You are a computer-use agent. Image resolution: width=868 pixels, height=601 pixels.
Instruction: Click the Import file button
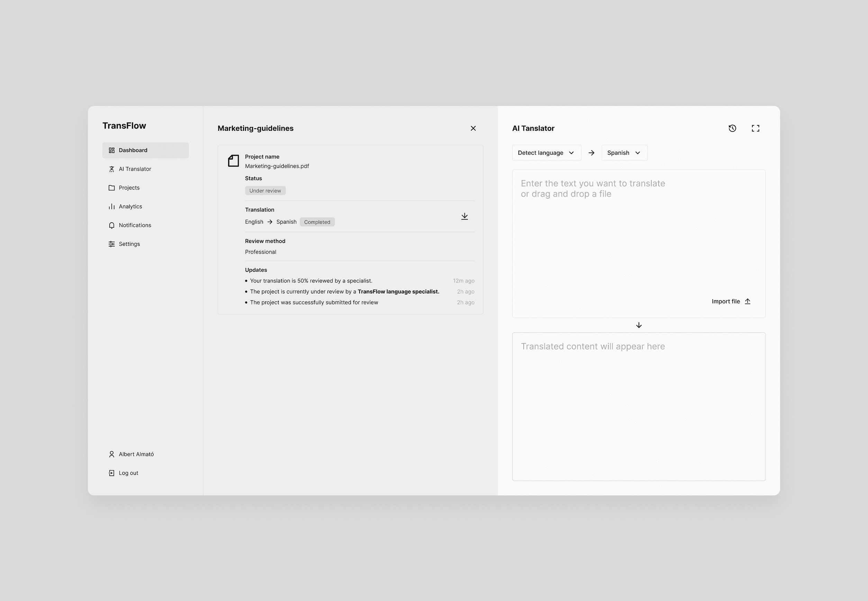tap(726, 301)
